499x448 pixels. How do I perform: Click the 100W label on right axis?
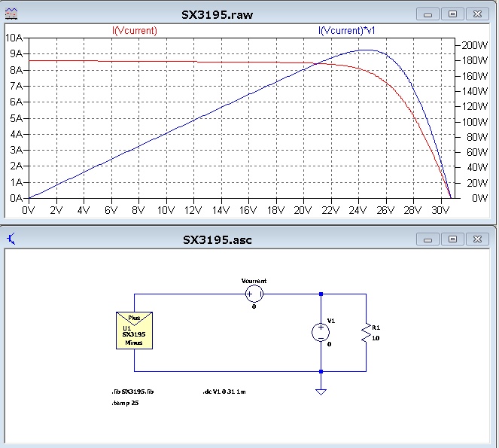(474, 122)
